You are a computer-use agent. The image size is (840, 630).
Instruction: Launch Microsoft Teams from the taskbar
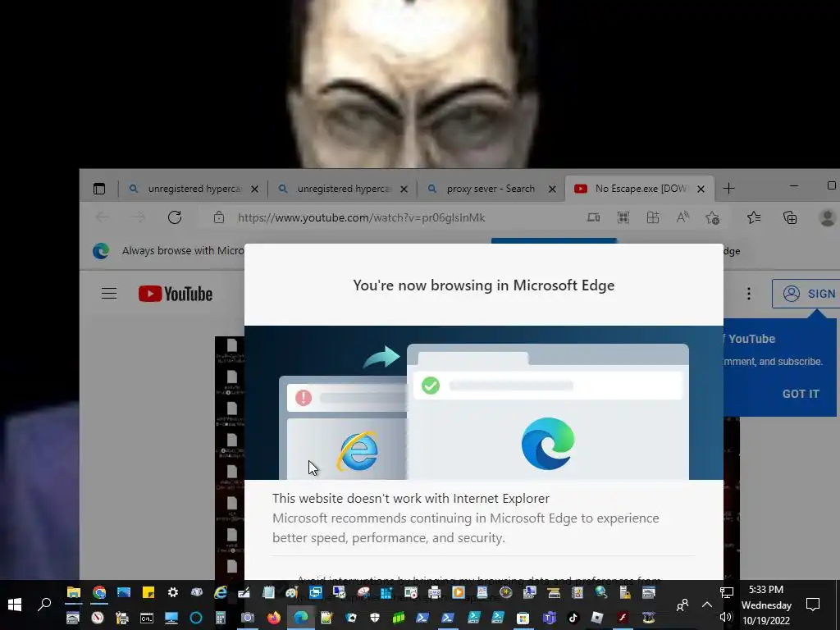[549, 618]
